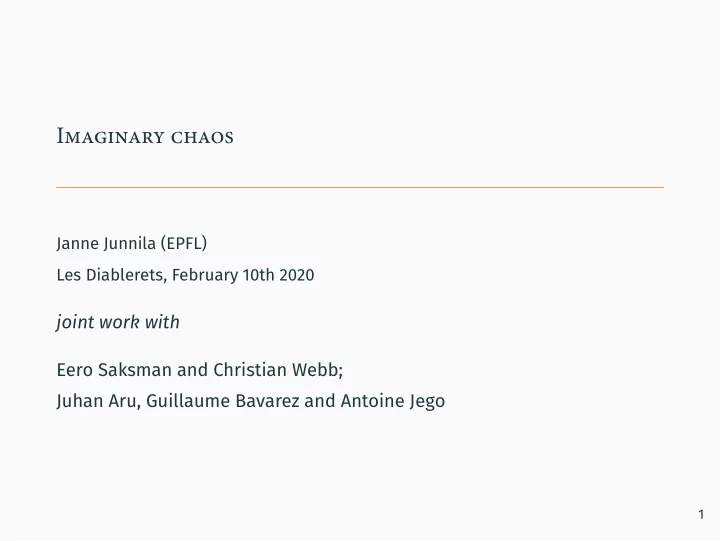Screen dimensions: 720x541
Task: Click the word "and" before Christian Webb
Action: [x=192, y=370]
